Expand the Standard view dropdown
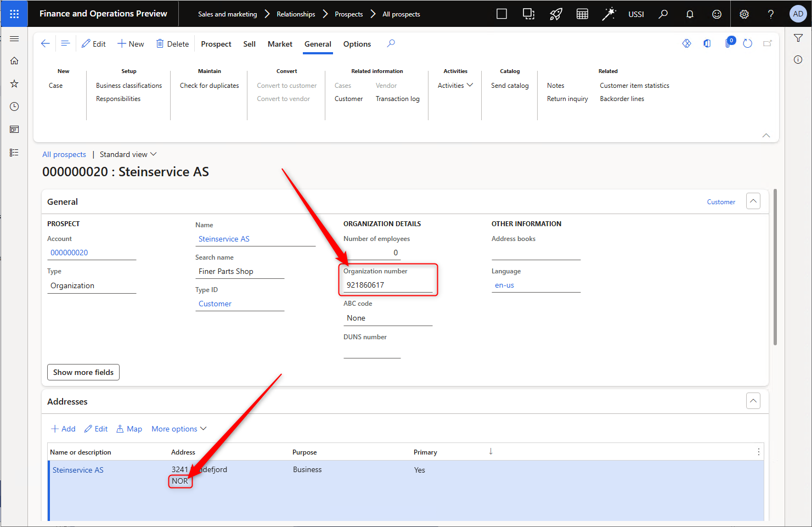 (128, 154)
